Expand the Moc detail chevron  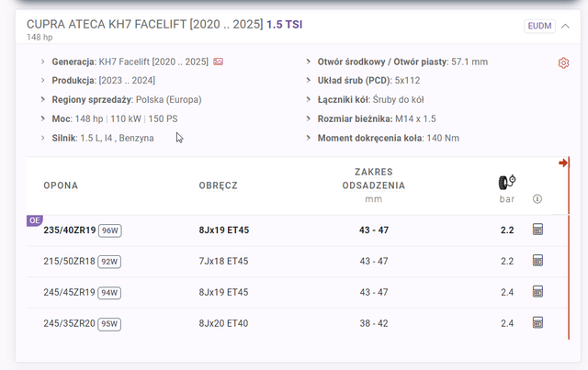tap(43, 118)
